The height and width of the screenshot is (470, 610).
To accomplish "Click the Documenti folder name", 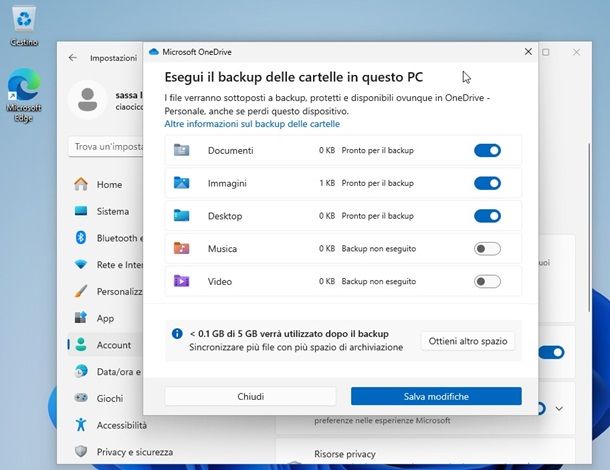I will [x=230, y=151].
